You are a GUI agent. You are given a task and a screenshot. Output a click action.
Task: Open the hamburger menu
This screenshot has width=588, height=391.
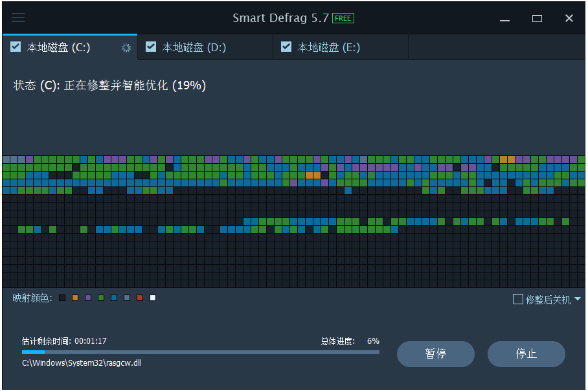pos(17,17)
